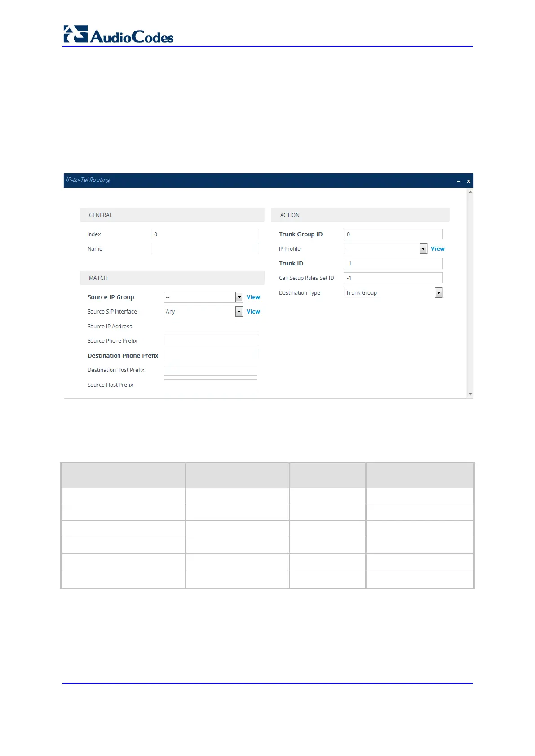This screenshot has height=756, width=535.
Task: Click the Name input field
Action: coord(204,249)
